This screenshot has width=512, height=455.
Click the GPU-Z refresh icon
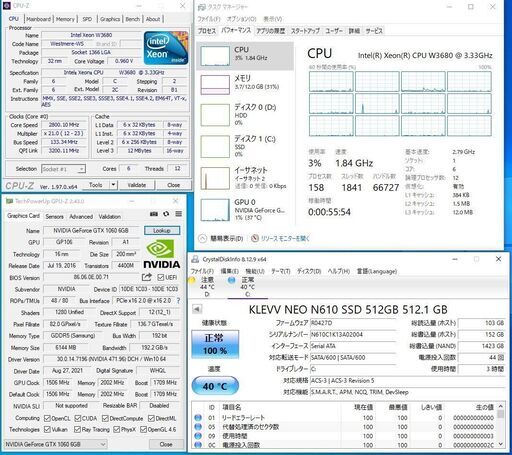[166, 214]
